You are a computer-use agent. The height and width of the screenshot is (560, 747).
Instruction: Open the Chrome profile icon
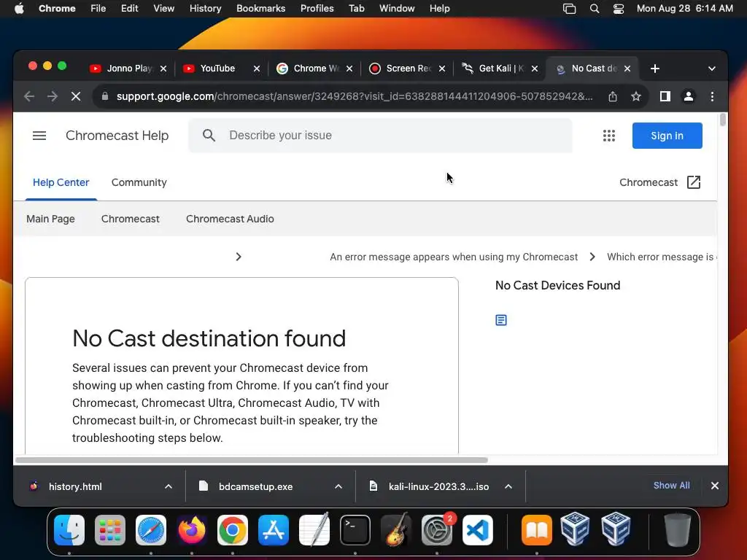click(689, 97)
